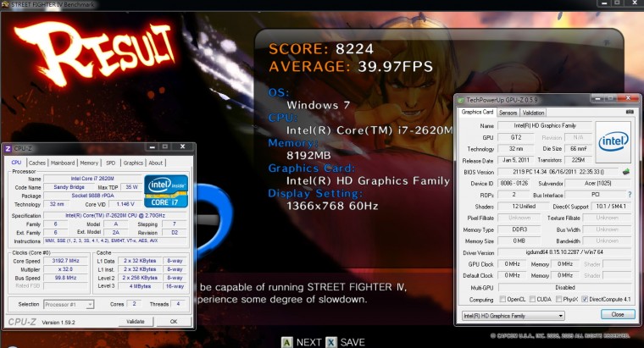Click the Bus Speed value 99.8 MHz
Screen dimensions: 644x348
click(x=66, y=278)
